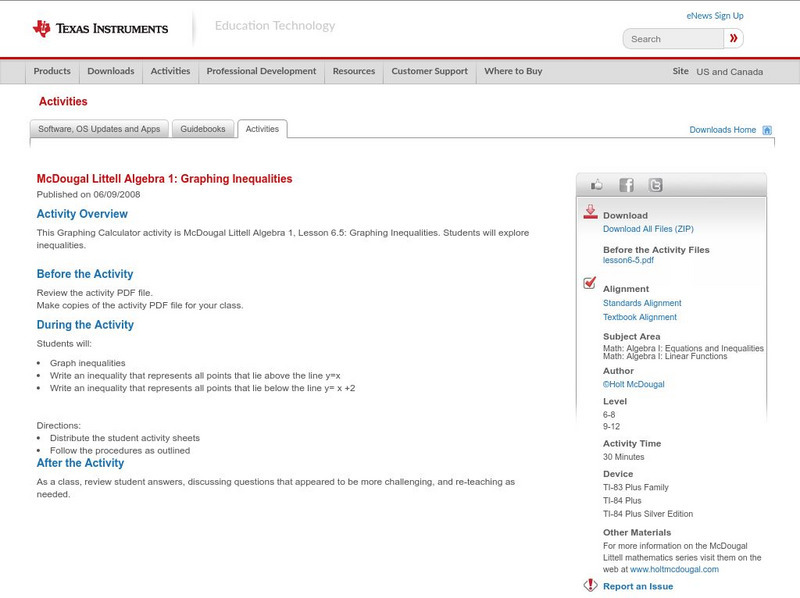The width and height of the screenshot is (800, 598).
Task: Open the Customer Support menu
Action: pyautogui.click(x=429, y=72)
